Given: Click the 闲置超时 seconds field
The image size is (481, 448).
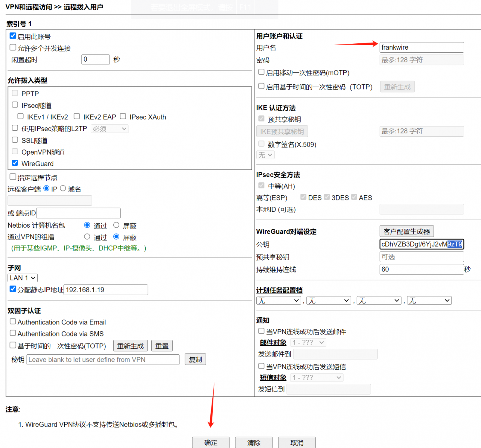Looking at the screenshot, I should [95, 59].
